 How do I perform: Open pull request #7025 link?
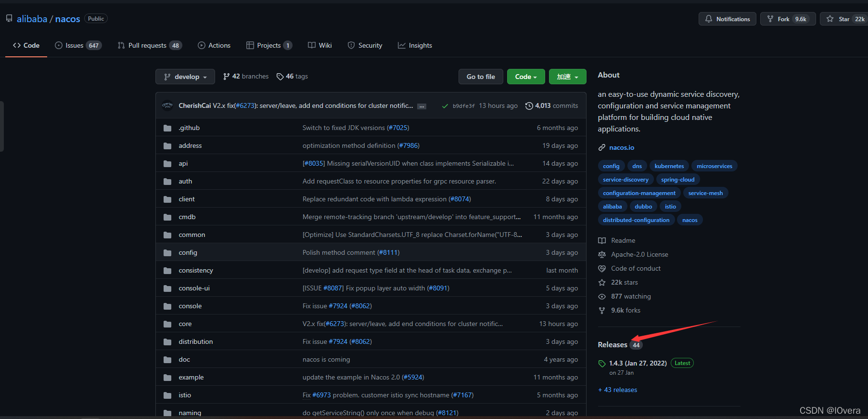tap(398, 128)
